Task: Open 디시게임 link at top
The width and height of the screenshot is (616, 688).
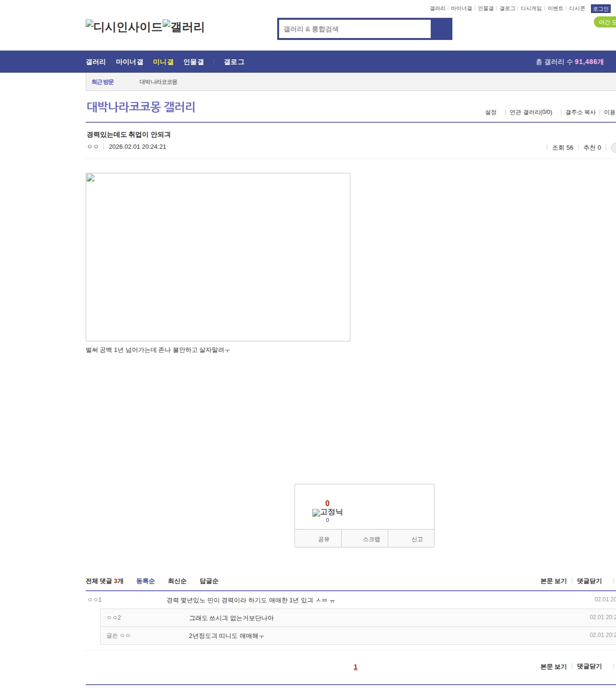Action: click(x=531, y=9)
